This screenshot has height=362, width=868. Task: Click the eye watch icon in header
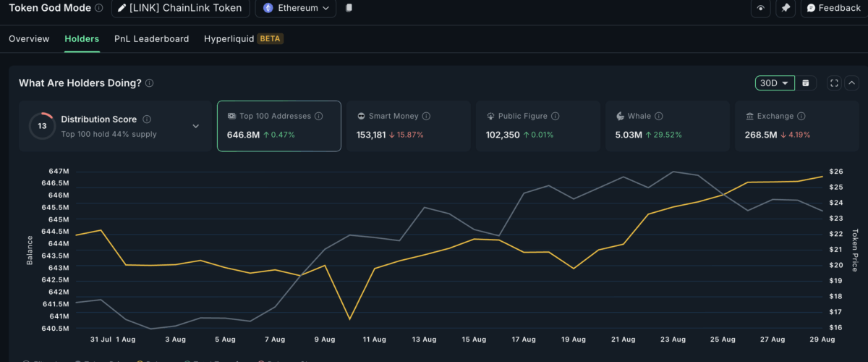click(x=760, y=8)
